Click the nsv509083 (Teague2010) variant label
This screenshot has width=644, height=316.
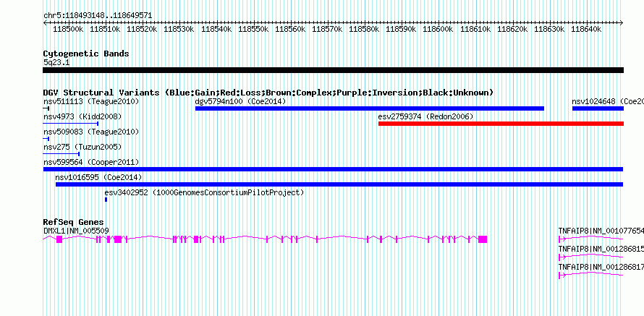91,132
